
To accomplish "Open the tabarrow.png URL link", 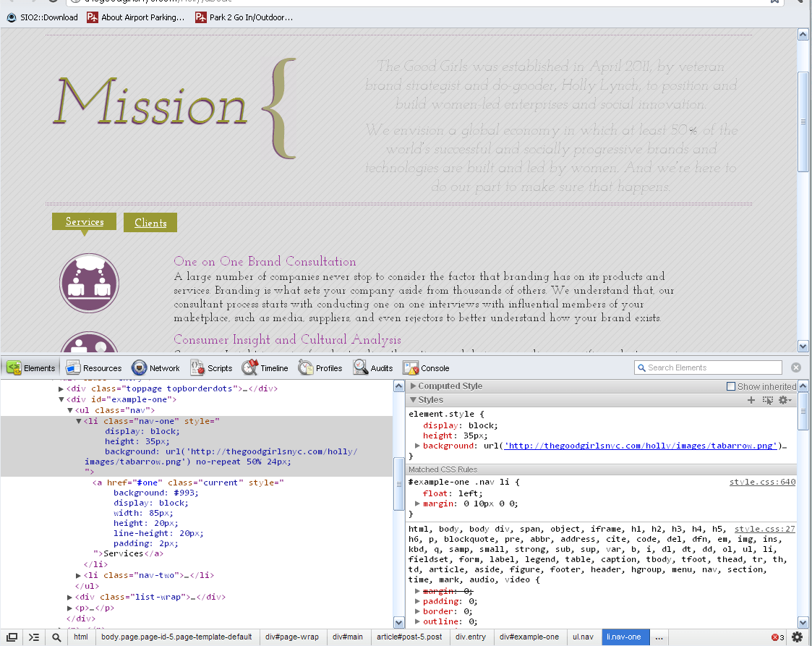I will (641, 446).
